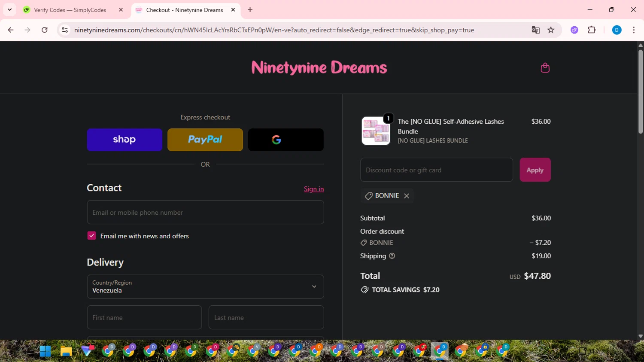Open the shopping bag cart icon
The height and width of the screenshot is (362, 644).
pos(545,68)
